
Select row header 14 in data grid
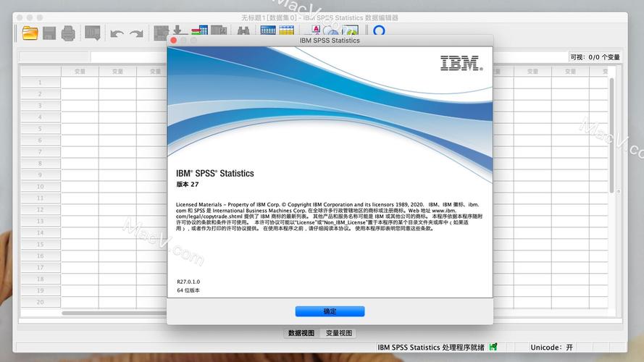pos(41,232)
